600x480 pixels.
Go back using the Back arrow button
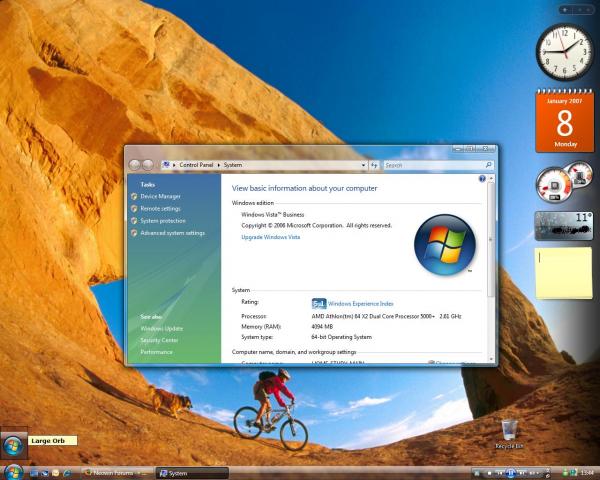point(134,165)
